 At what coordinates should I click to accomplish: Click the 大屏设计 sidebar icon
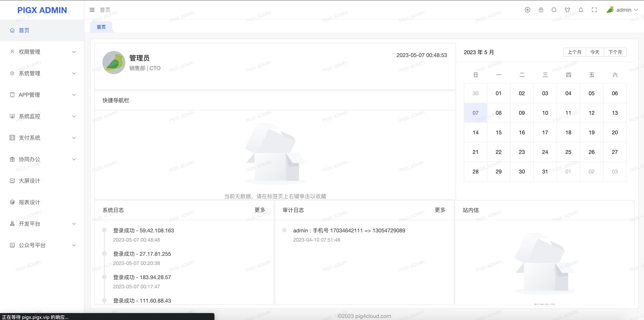click(12, 181)
